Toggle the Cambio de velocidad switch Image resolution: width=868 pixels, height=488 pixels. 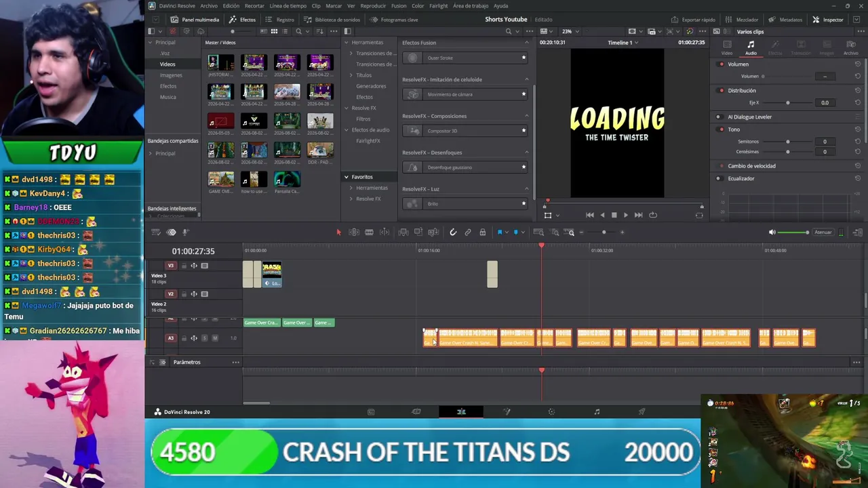[x=722, y=166]
